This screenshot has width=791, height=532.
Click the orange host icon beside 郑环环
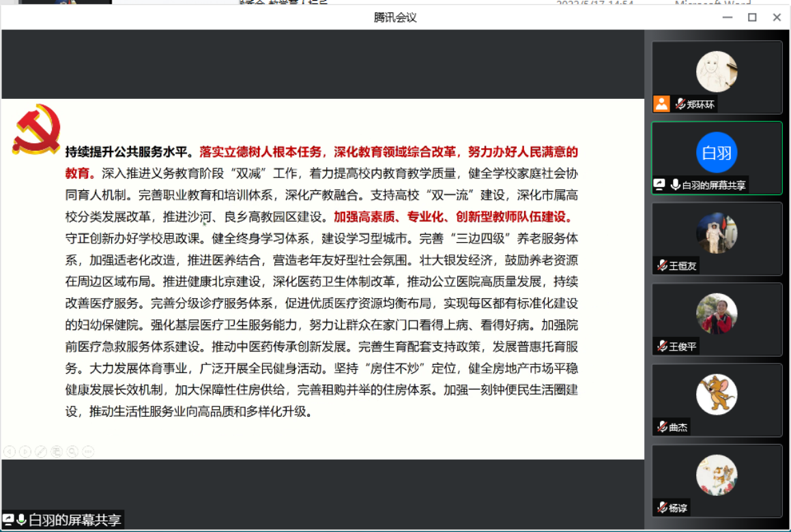(x=661, y=104)
